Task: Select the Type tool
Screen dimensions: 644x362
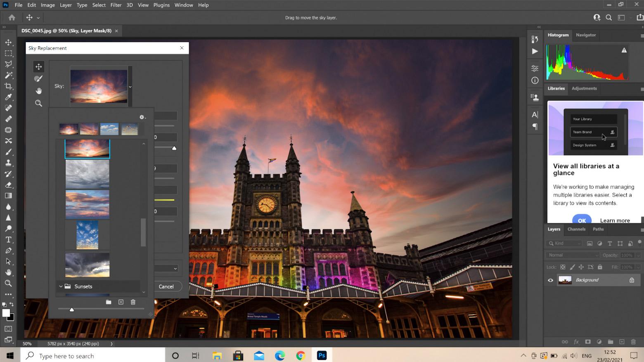Action: pyautogui.click(x=8, y=240)
